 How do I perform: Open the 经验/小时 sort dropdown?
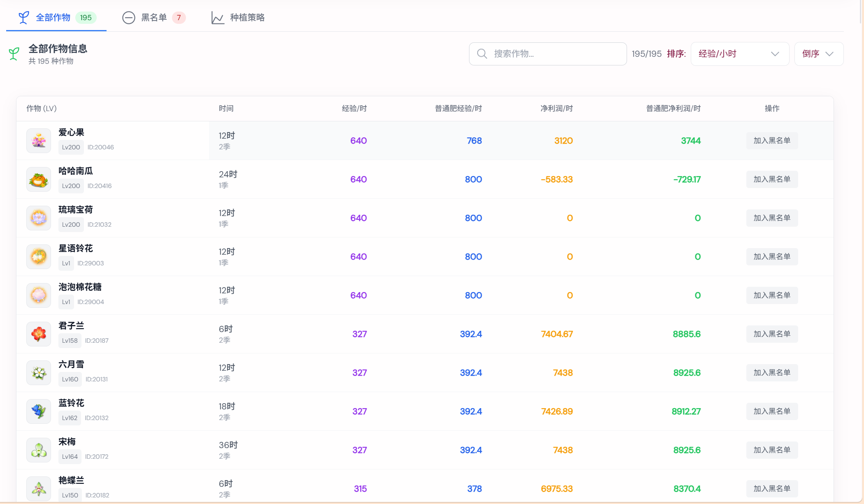click(x=740, y=54)
